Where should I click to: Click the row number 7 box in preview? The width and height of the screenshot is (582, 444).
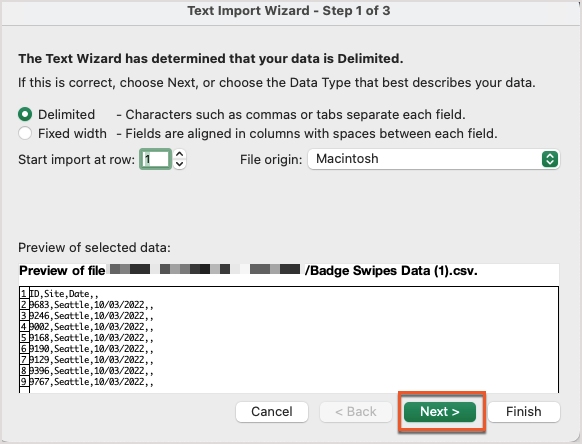(24, 360)
